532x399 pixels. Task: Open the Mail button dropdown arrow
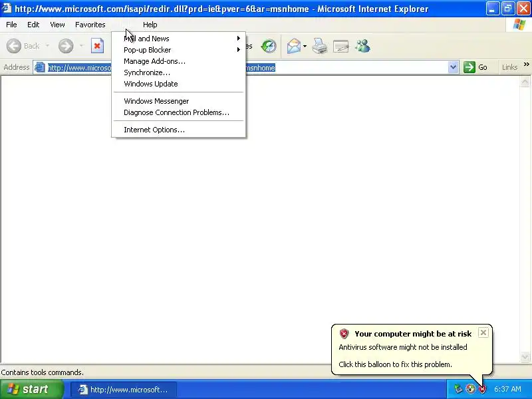pos(305,46)
